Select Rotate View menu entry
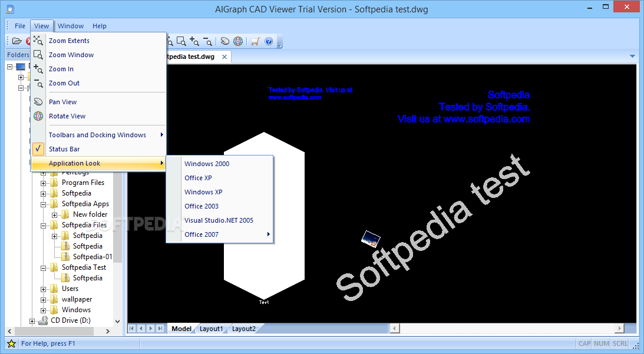The width and height of the screenshot is (644, 354). pos(98,116)
